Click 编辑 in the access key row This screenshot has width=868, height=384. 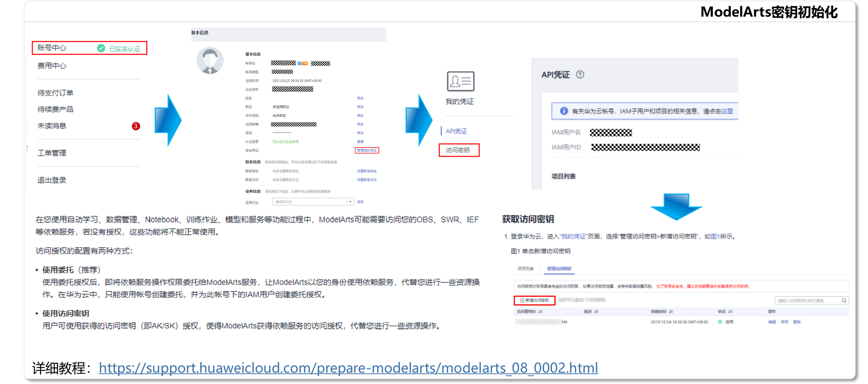(x=772, y=322)
